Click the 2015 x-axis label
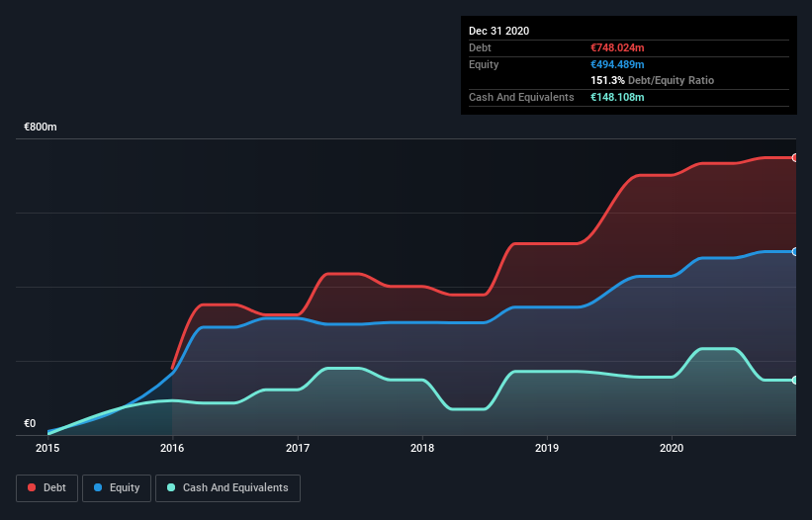Screen dimensions: 812x520 point(47,448)
